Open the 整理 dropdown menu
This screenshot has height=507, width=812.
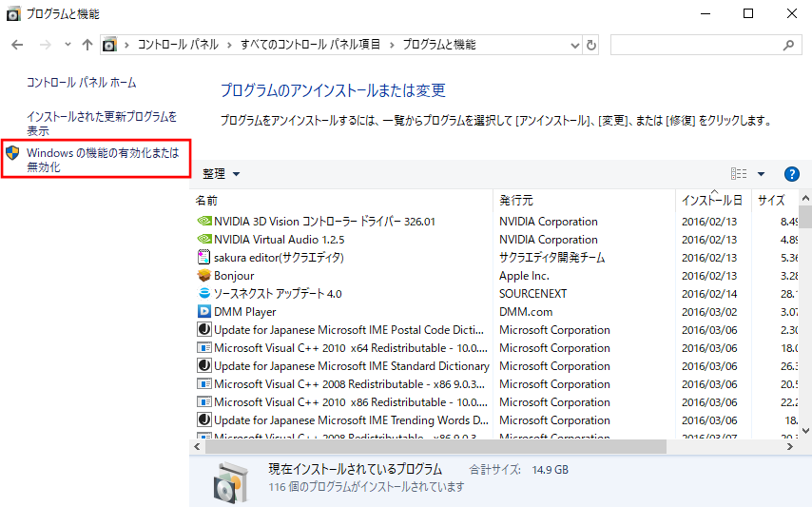222,174
